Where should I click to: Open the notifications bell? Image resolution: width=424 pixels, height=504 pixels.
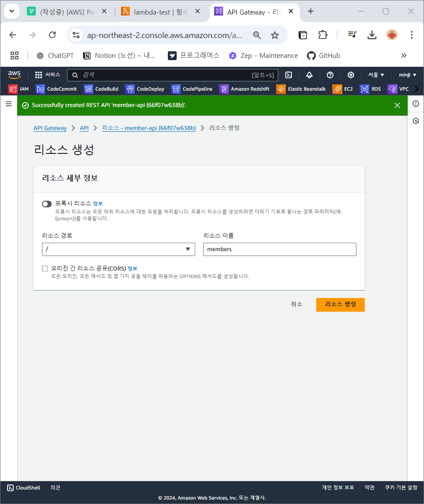pyautogui.click(x=309, y=75)
